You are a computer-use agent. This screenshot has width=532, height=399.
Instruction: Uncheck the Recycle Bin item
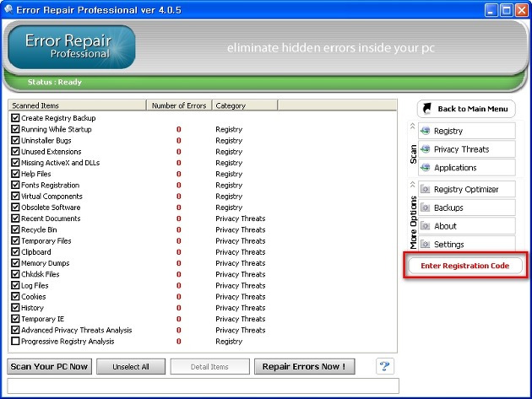pyautogui.click(x=15, y=229)
